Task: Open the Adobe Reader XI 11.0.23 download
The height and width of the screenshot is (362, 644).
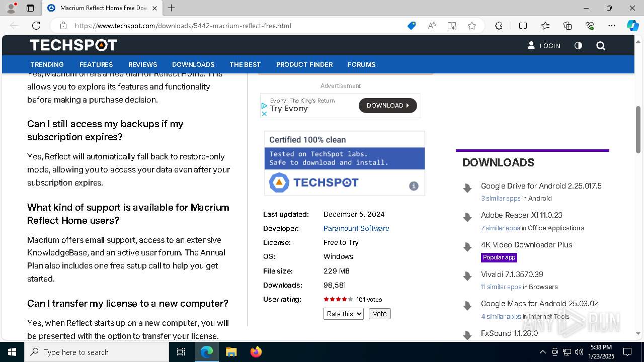Action: 521,215
